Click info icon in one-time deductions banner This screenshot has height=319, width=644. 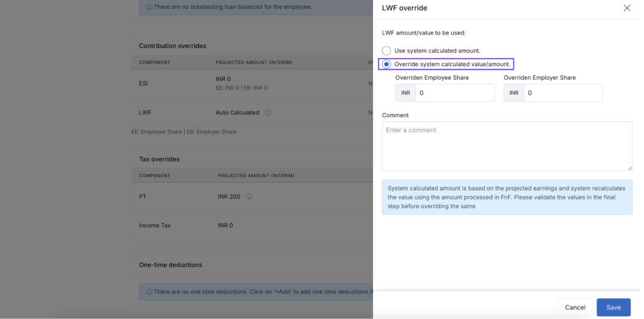149,292
